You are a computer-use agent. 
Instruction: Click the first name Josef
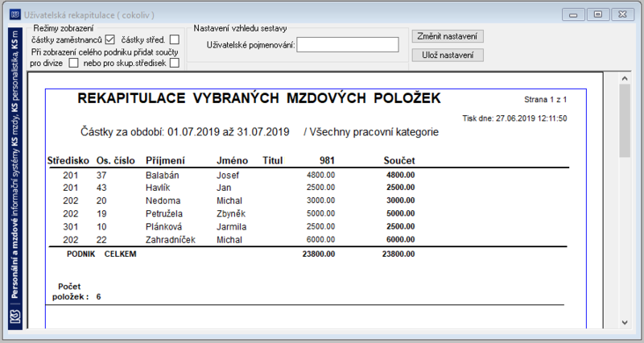coord(228,176)
